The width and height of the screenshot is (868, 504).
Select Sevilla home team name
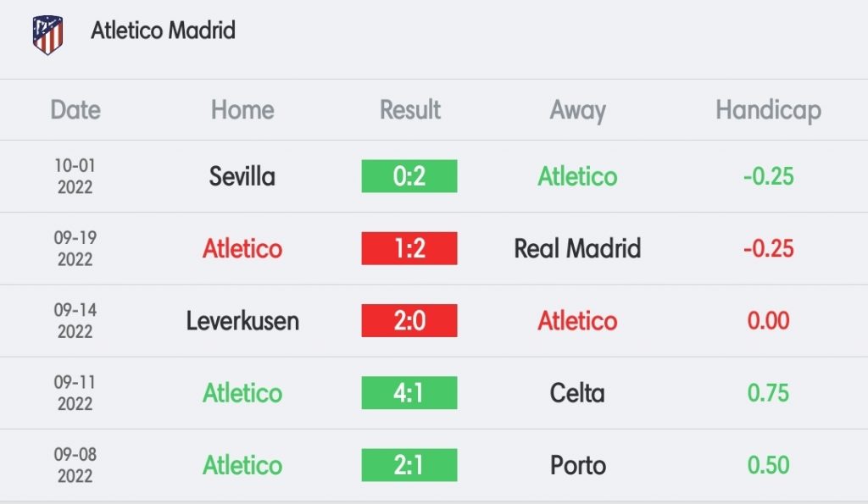pos(242,176)
